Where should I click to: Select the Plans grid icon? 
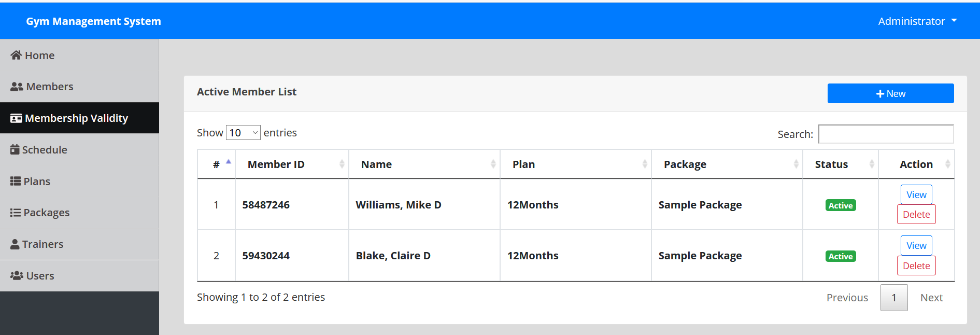15,181
